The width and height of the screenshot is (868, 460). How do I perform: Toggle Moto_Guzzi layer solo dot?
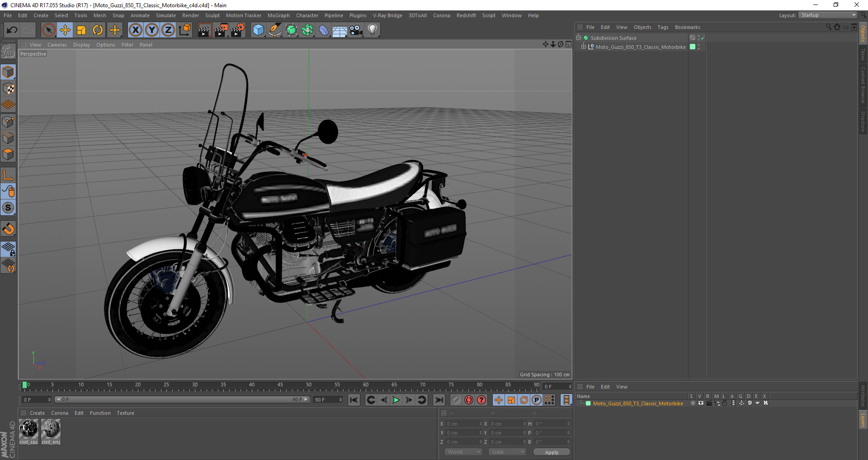(693, 403)
